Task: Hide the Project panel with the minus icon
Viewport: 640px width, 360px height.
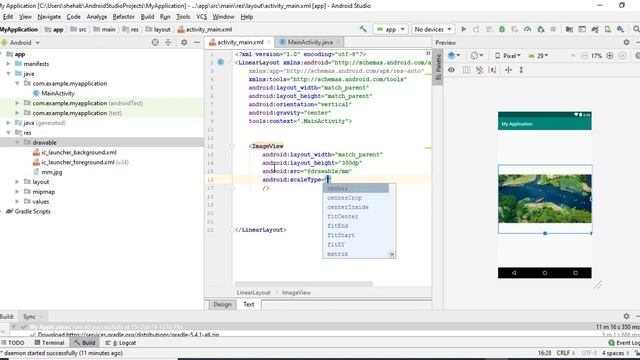Action: click(197, 42)
